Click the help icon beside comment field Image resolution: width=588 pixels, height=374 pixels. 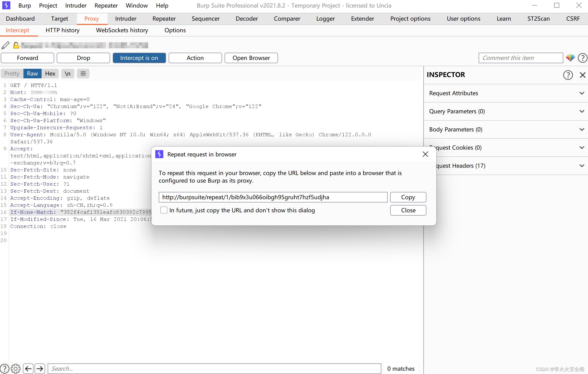pos(582,58)
